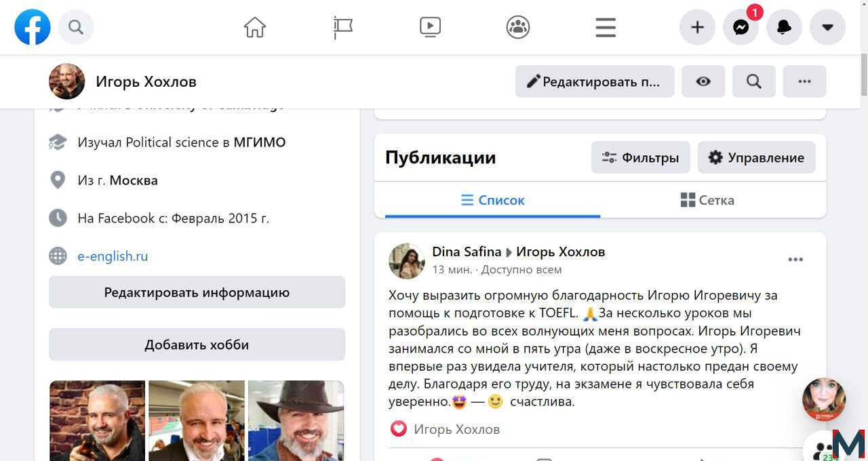Click the clock joined icon
This screenshot has width=868, height=461.
[x=58, y=218]
